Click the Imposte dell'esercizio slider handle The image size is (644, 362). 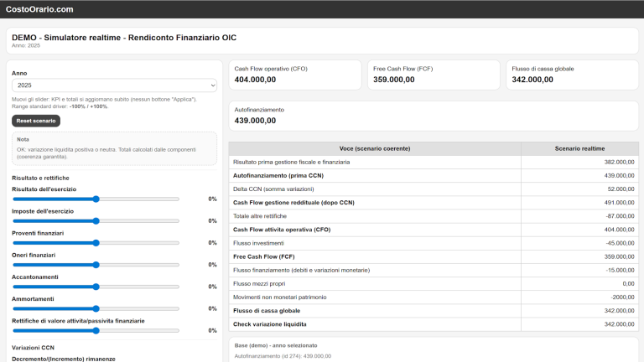96,221
